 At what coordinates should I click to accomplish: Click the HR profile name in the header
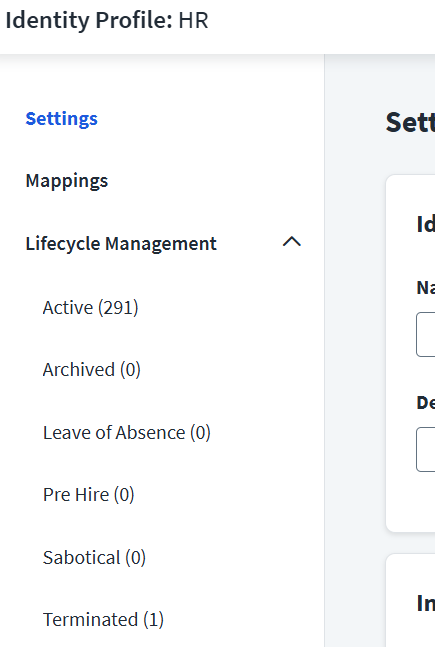193,21
